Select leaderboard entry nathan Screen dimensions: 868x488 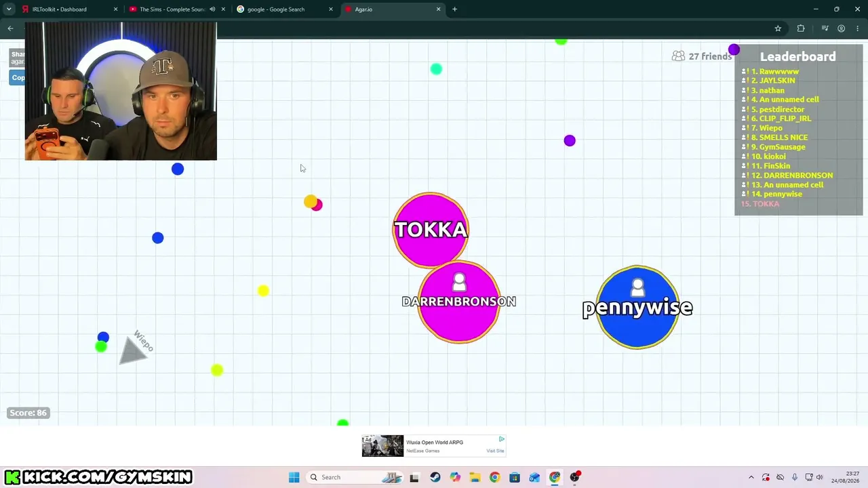coord(763,90)
